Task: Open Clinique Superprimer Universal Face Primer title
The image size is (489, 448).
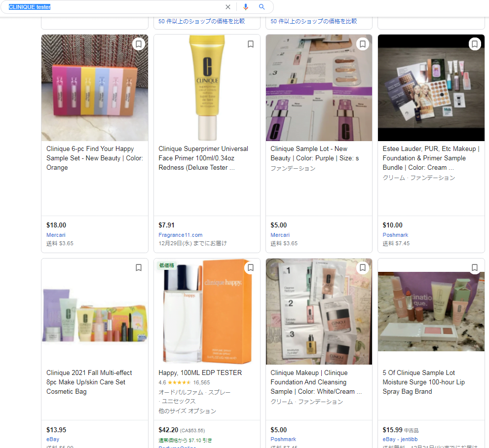Action: pos(203,158)
